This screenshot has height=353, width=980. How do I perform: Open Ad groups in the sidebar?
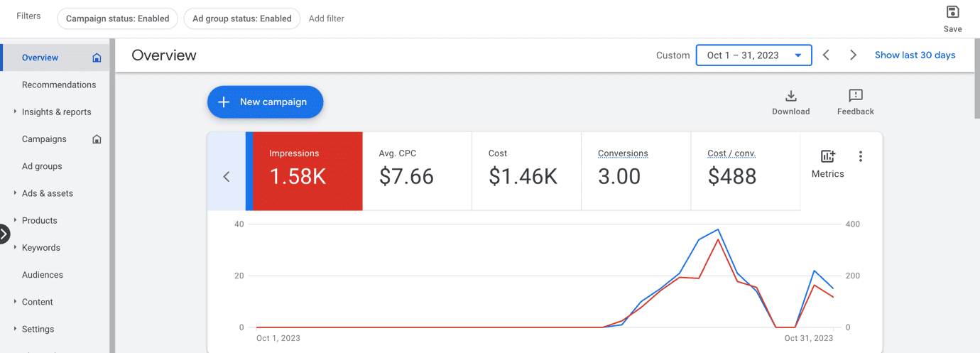42,166
